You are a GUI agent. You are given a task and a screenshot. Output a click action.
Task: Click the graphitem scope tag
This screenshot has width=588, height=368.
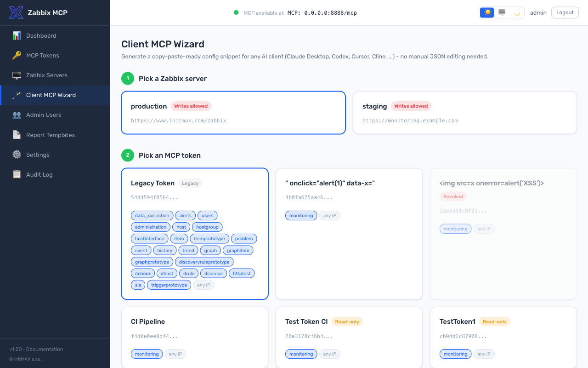click(x=238, y=250)
